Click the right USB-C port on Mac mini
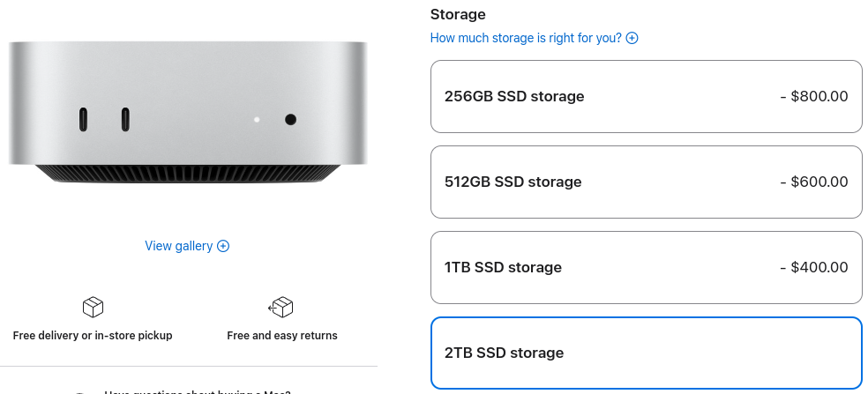The height and width of the screenshot is (394, 868). point(125,118)
